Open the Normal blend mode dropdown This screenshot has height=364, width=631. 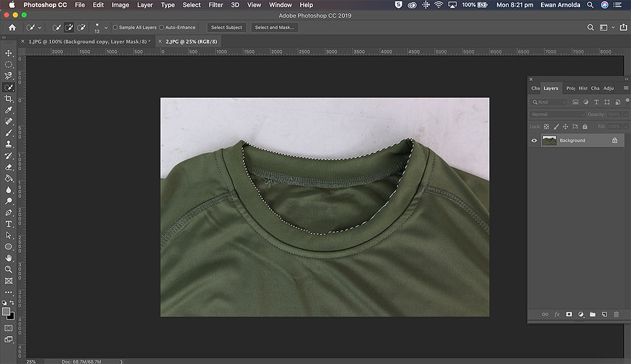coord(558,114)
